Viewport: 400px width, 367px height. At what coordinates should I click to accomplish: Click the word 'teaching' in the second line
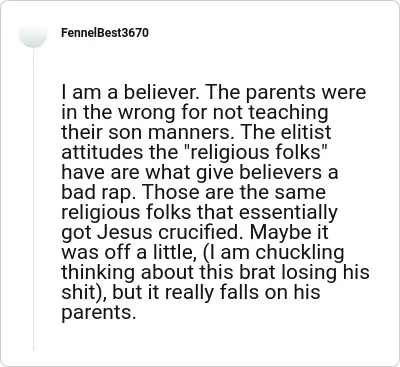289,113
